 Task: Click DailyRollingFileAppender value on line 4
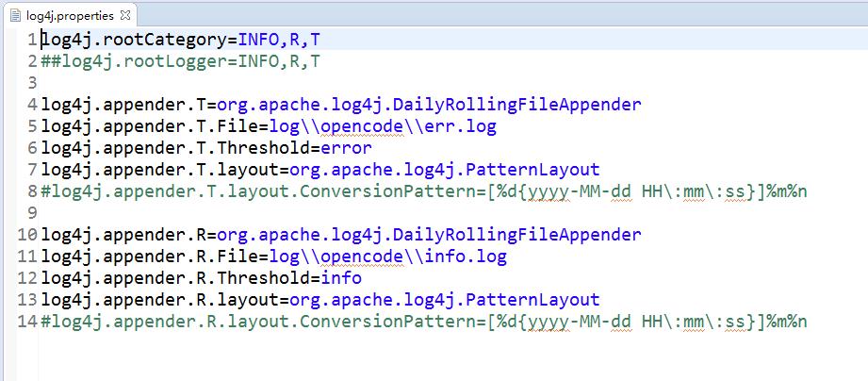(429, 105)
